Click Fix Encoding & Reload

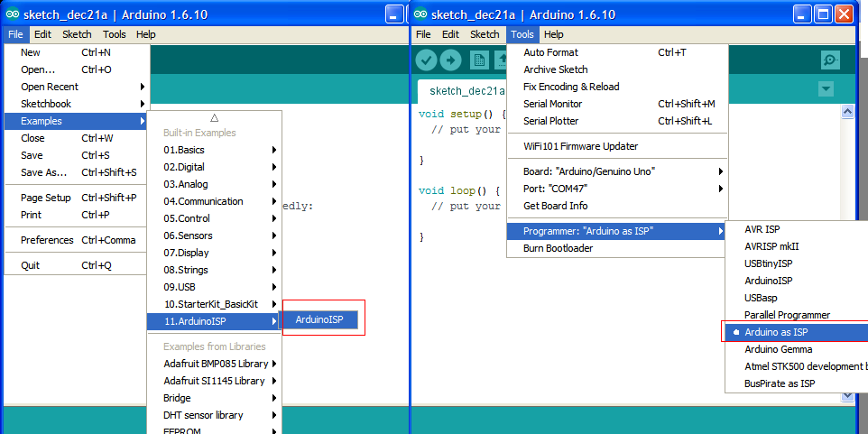617,87
